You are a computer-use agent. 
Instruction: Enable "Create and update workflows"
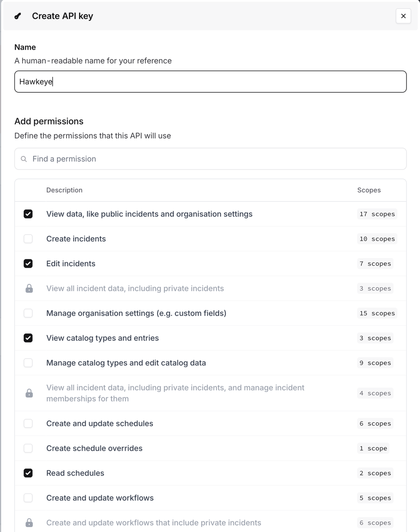coord(28,498)
